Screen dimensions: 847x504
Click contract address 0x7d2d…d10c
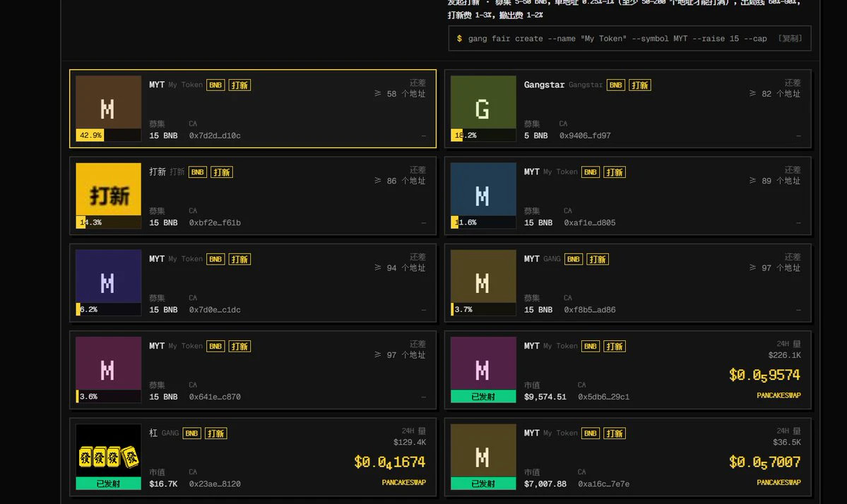[x=215, y=136]
